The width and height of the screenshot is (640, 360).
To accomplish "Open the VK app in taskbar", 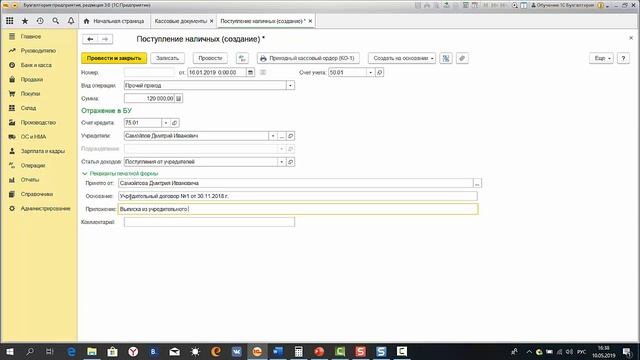I will pyautogui.click(x=236, y=351).
